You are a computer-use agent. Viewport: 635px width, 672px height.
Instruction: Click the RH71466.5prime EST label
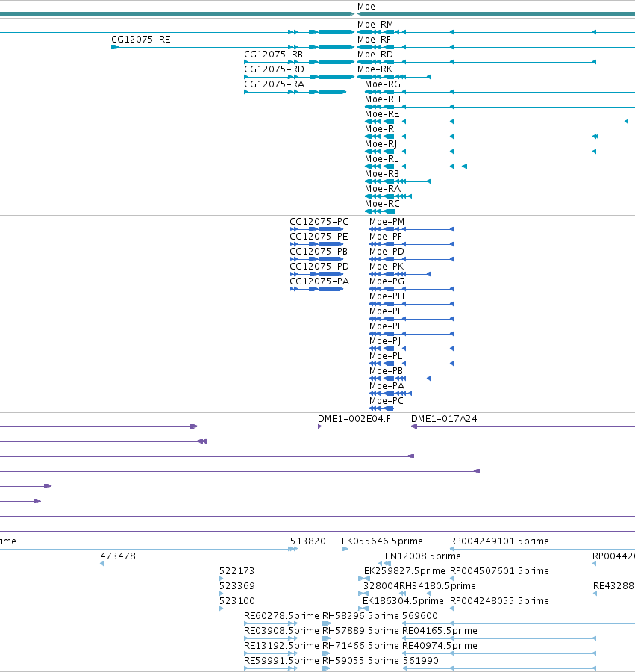(360, 646)
